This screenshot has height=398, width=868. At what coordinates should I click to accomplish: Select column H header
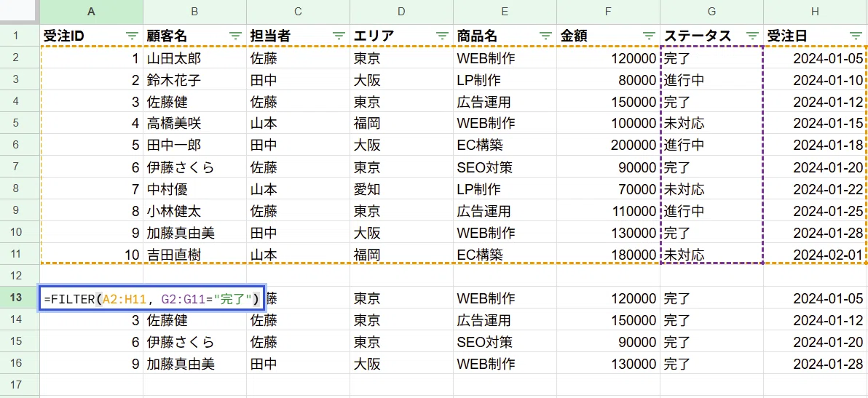pos(816,12)
